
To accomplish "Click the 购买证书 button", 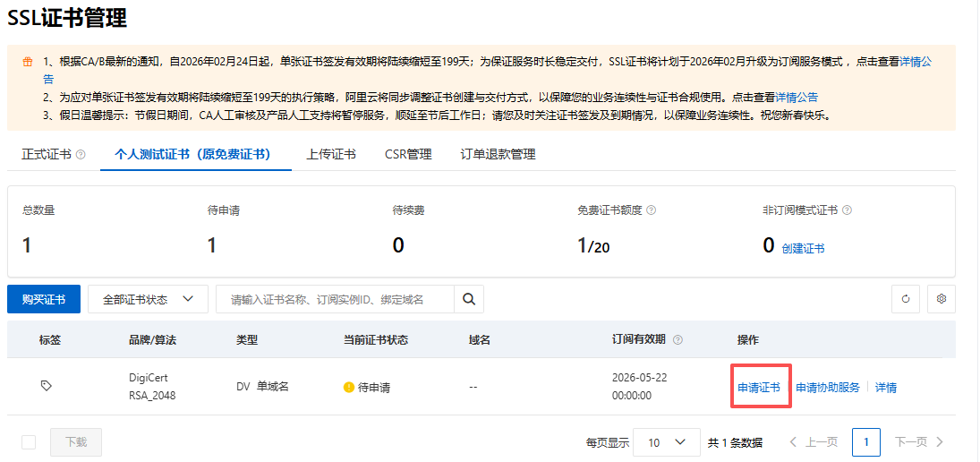I will (x=44, y=299).
